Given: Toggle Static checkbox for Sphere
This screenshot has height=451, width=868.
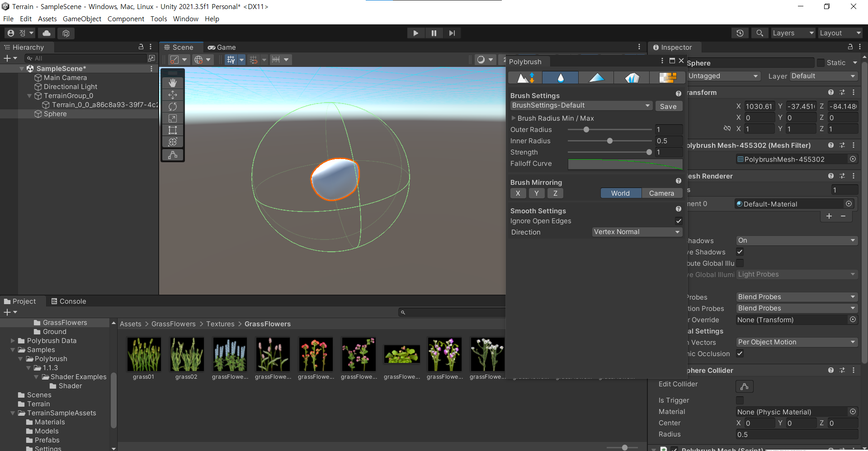Looking at the screenshot, I should pyautogui.click(x=821, y=63).
